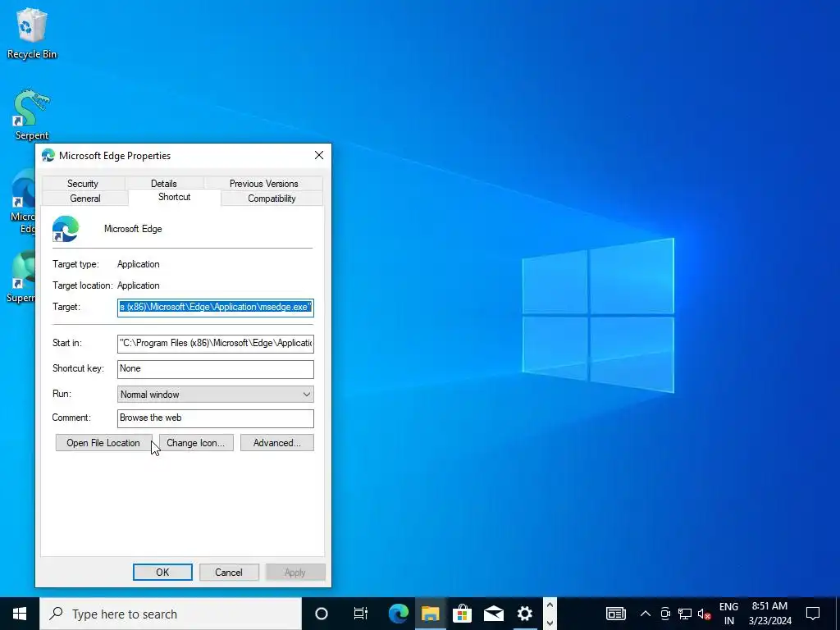Open the Previous Versions tab
The image size is (840, 630).
point(263,183)
